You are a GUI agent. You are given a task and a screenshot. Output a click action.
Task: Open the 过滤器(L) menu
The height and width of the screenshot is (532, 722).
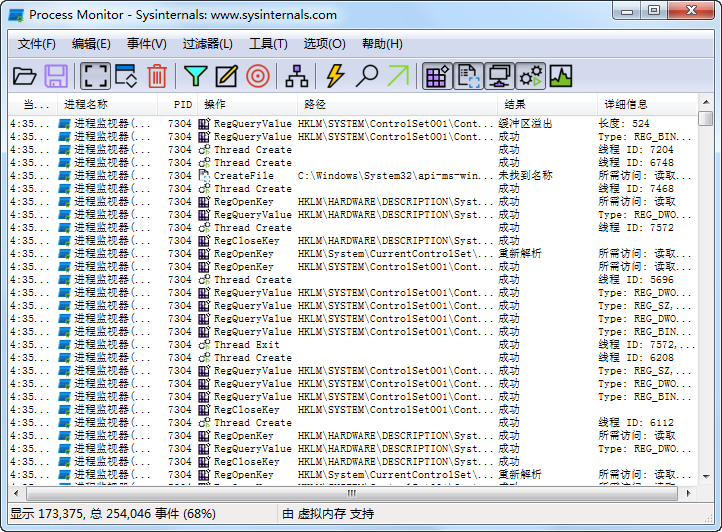tap(208, 44)
